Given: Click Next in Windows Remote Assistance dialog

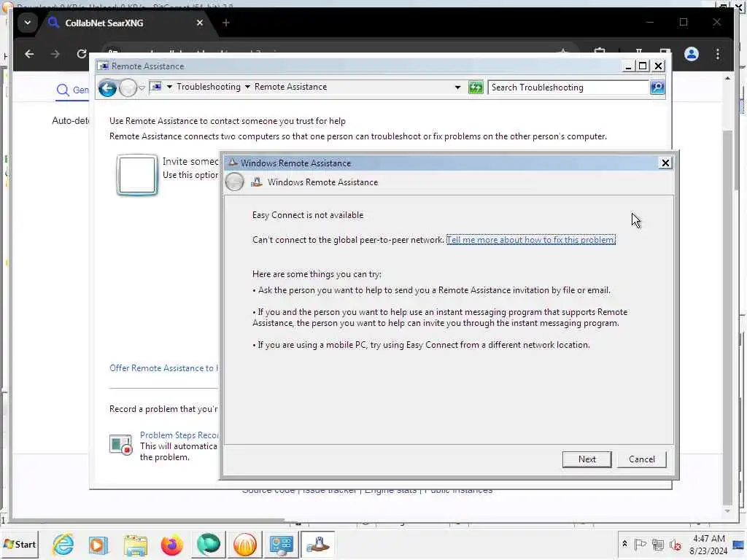Looking at the screenshot, I should pyautogui.click(x=587, y=459).
